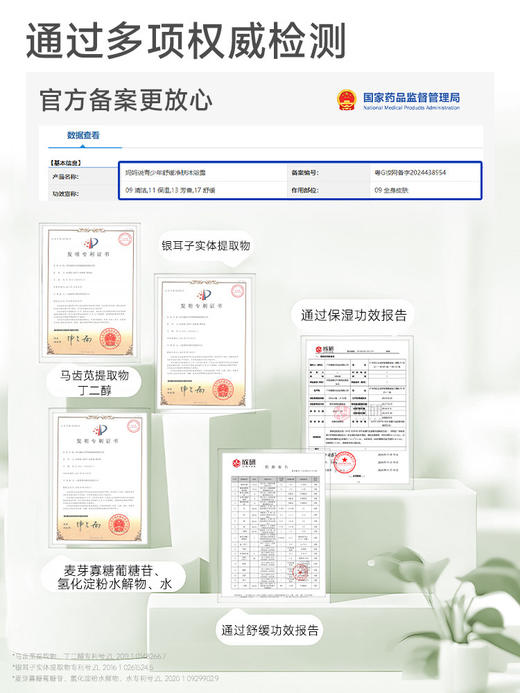Open patent certificate above 麦芽寡糖葡糖苷 label
The width and height of the screenshot is (520, 693).
coord(99,478)
